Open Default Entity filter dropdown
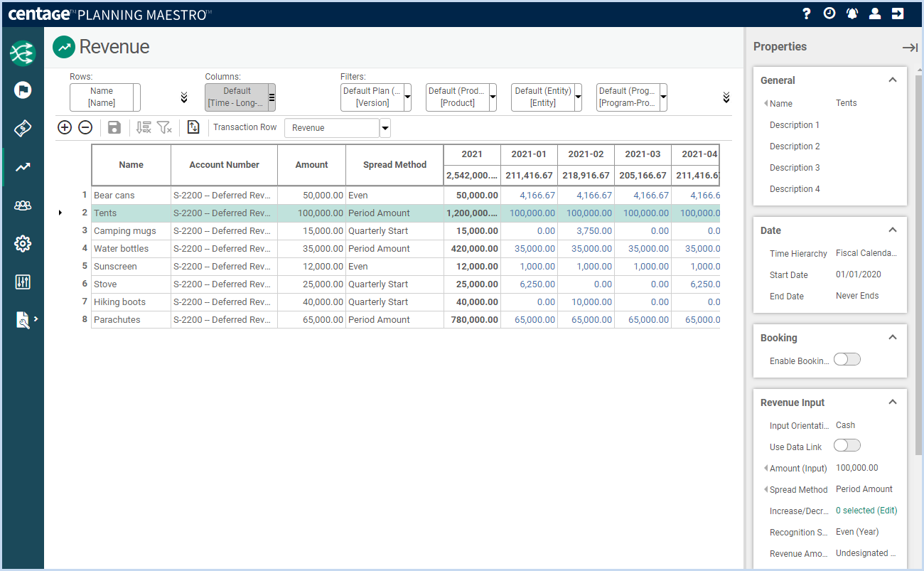The width and height of the screenshot is (924, 571). coord(579,97)
